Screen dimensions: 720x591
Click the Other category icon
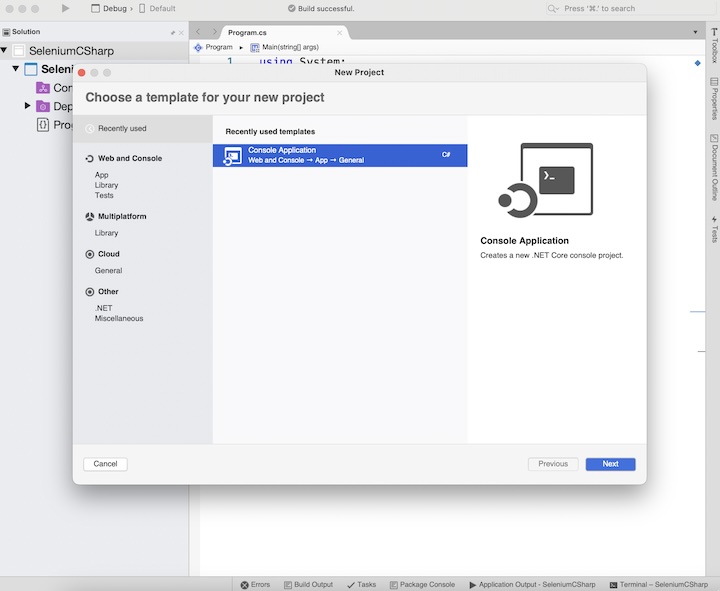[90, 292]
